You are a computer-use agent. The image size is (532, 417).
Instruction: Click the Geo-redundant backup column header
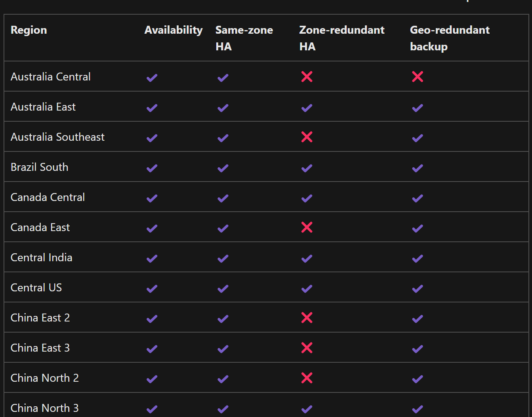coord(450,38)
